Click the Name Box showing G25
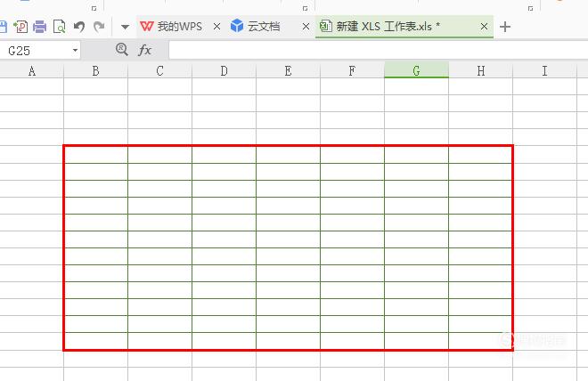 36,51
